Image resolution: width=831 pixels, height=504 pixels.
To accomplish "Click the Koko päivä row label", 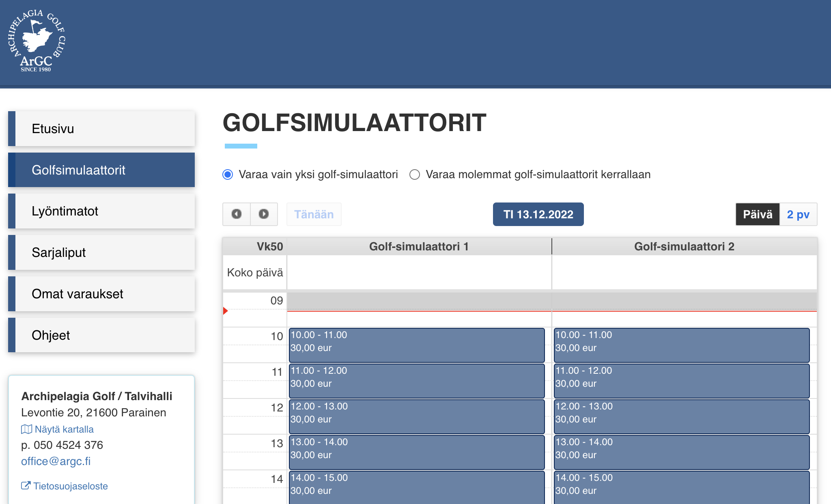I will click(x=255, y=272).
